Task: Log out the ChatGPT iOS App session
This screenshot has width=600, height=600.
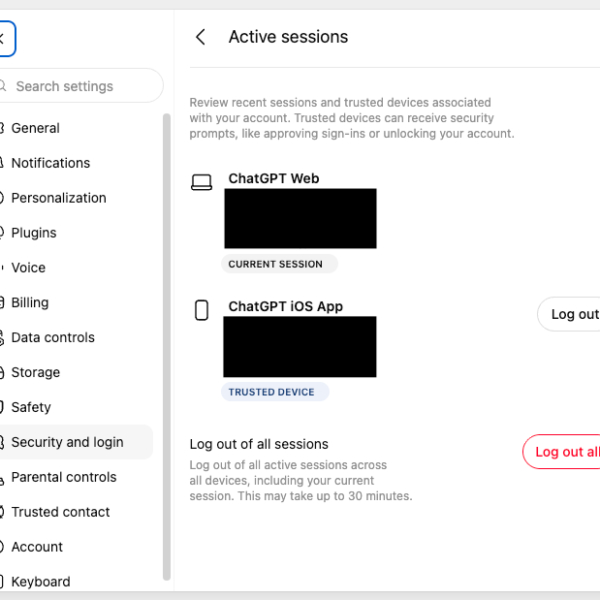Action: click(x=570, y=314)
